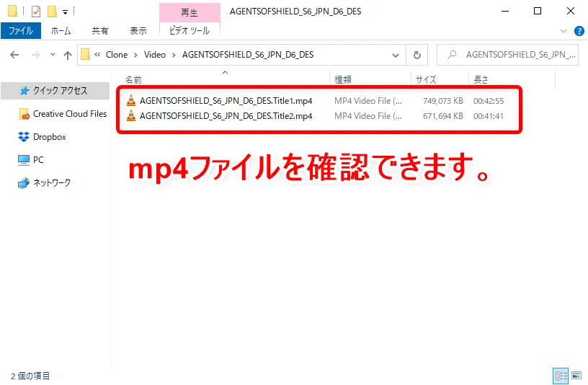Click the MP4 Video File type of Title2
The image size is (588, 385).
pyautogui.click(x=368, y=116)
